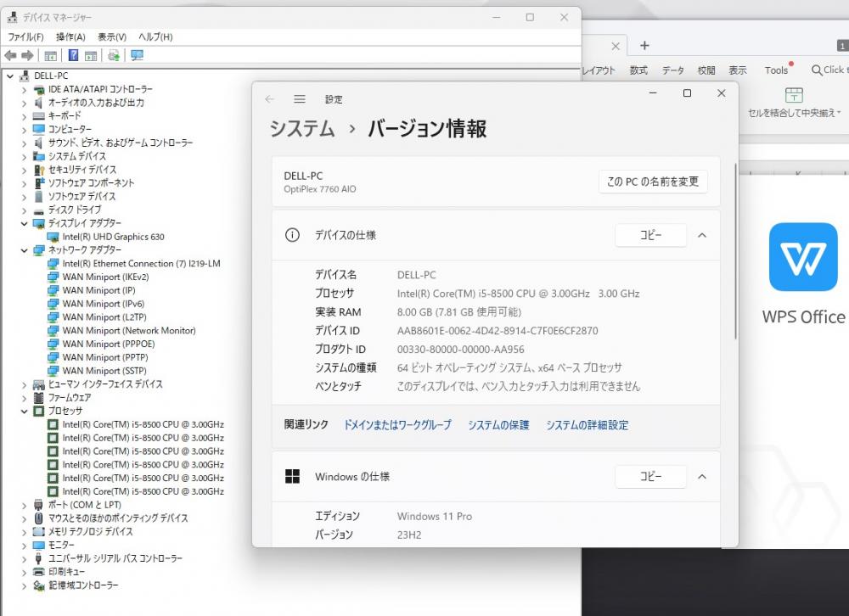Screen dimensions: 849x616
Task: Open the システムの保護 link
Action: click(x=498, y=425)
